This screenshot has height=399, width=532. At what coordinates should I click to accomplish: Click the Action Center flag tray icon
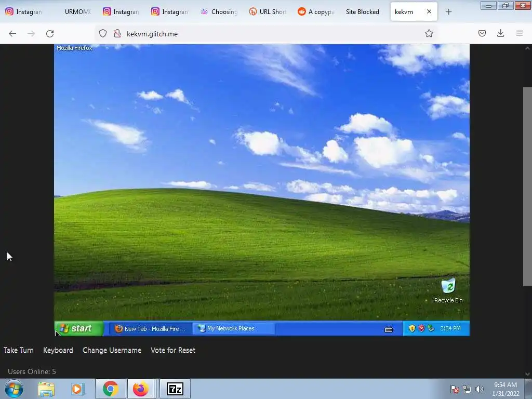[x=454, y=389]
